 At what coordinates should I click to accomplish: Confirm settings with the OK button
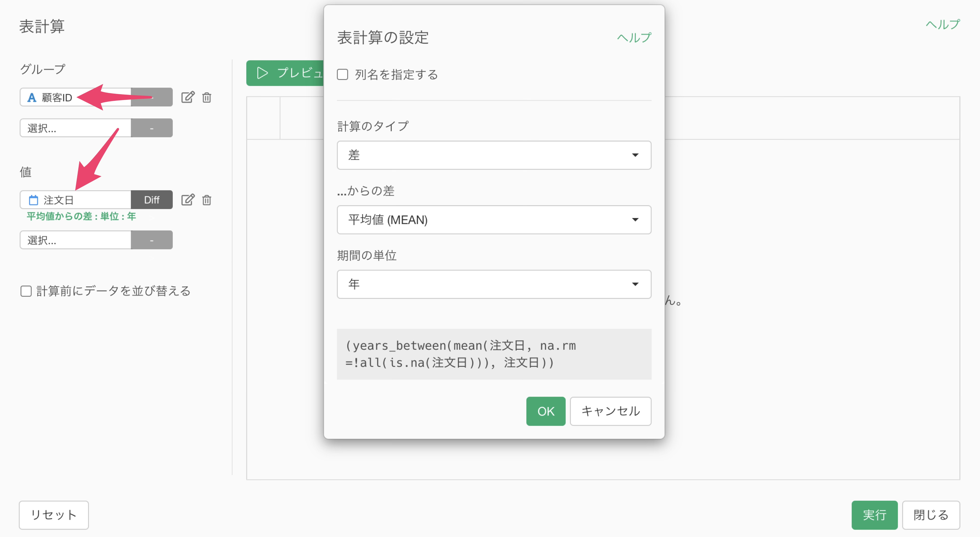[546, 411]
